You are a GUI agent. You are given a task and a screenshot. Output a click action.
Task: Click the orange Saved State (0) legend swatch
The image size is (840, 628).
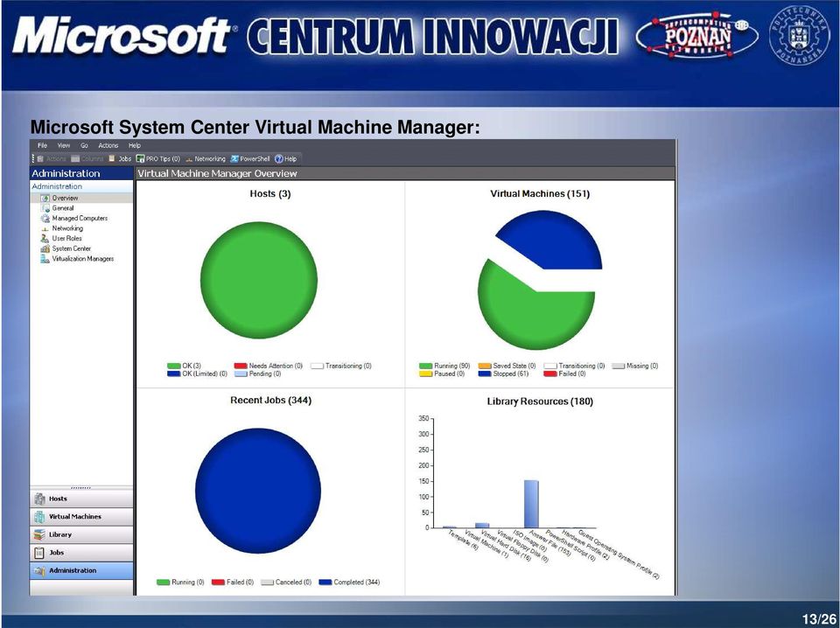tap(485, 366)
